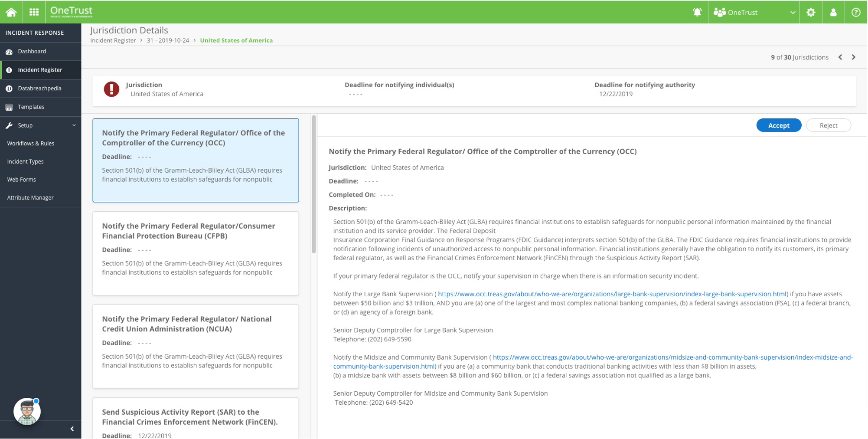Go to next jurisdiction

854,57
